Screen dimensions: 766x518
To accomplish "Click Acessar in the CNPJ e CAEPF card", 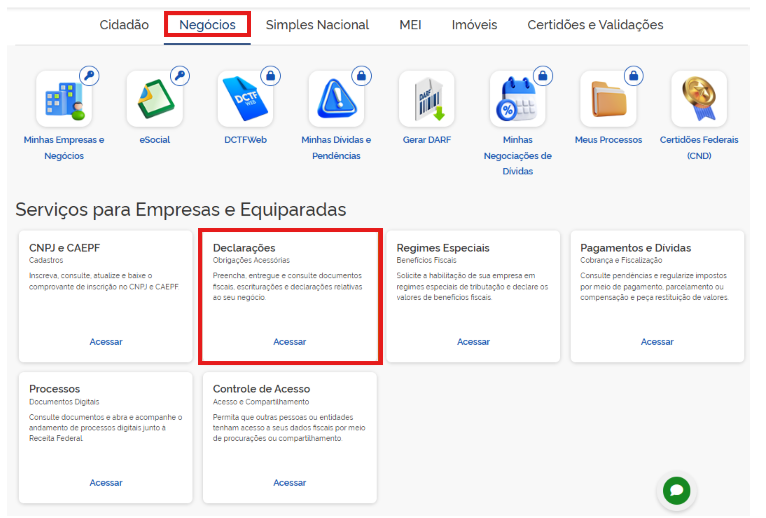I will (106, 342).
